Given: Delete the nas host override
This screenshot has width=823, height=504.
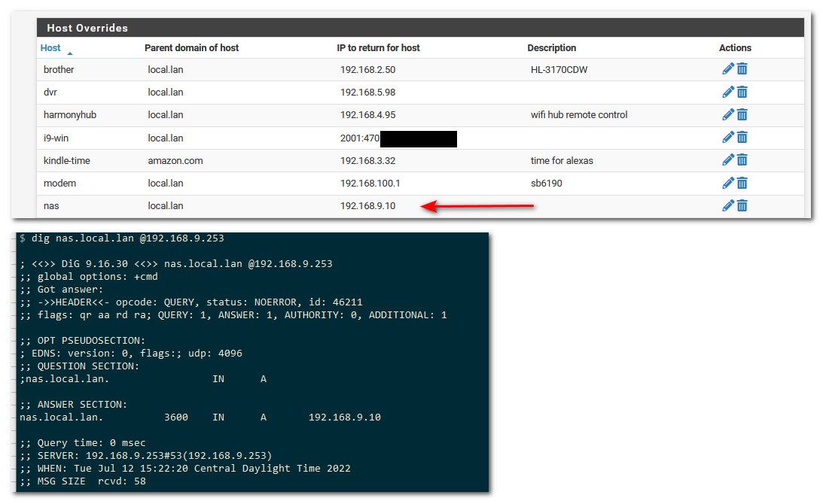Looking at the screenshot, I should tap(742, 205).
